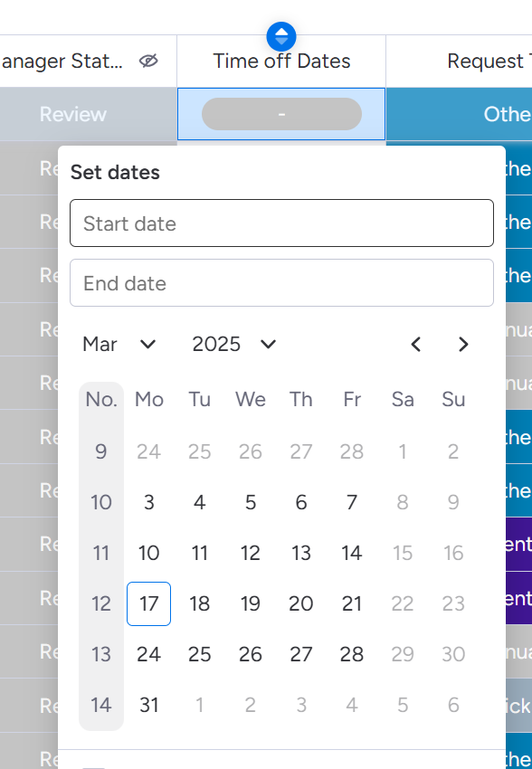Click the Time off Dates column header

tap(281, 61)
